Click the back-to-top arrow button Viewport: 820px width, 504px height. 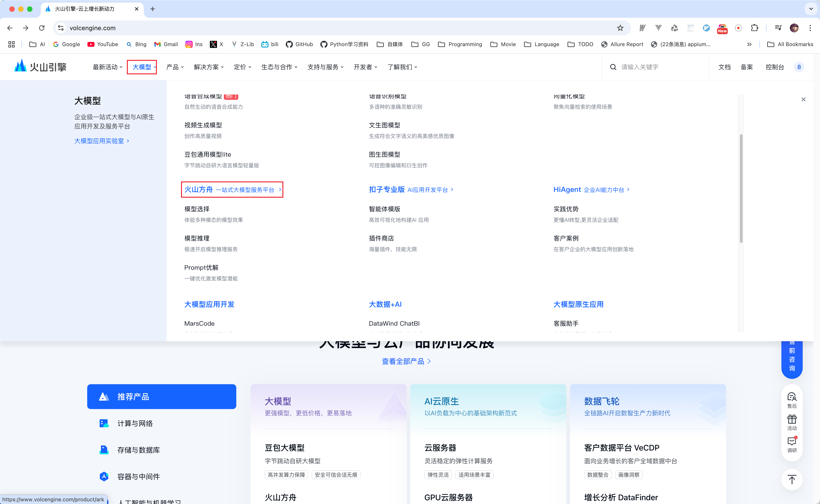792,480
